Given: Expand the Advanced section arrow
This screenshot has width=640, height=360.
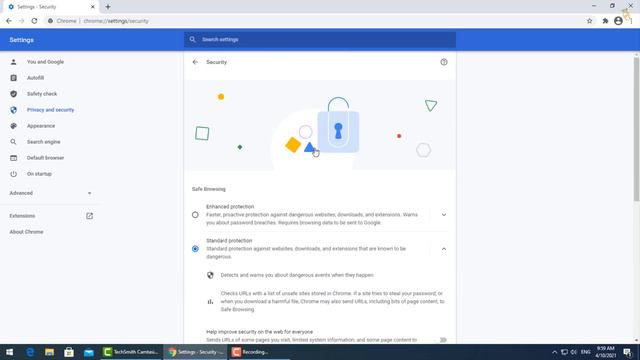Looking at the screenshot, I should pyautogui.click(x=89, y=193).
